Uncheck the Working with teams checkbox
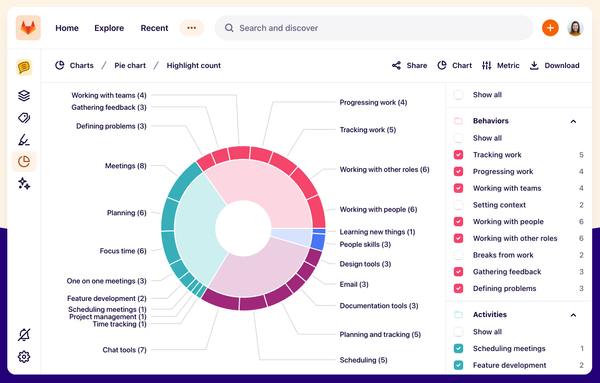600x383 pixels. tap(458, 188)
